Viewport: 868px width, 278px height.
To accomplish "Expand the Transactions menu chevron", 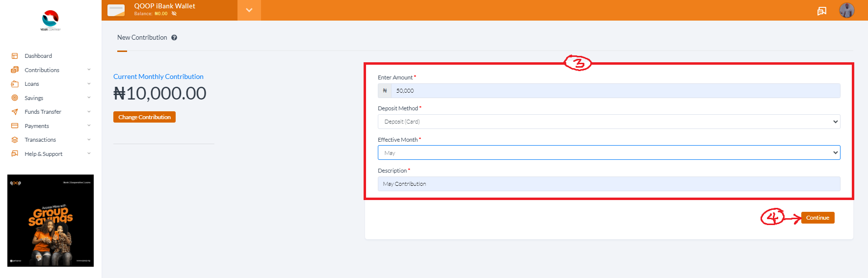I will pyautogui.click(x=89, y=140).
